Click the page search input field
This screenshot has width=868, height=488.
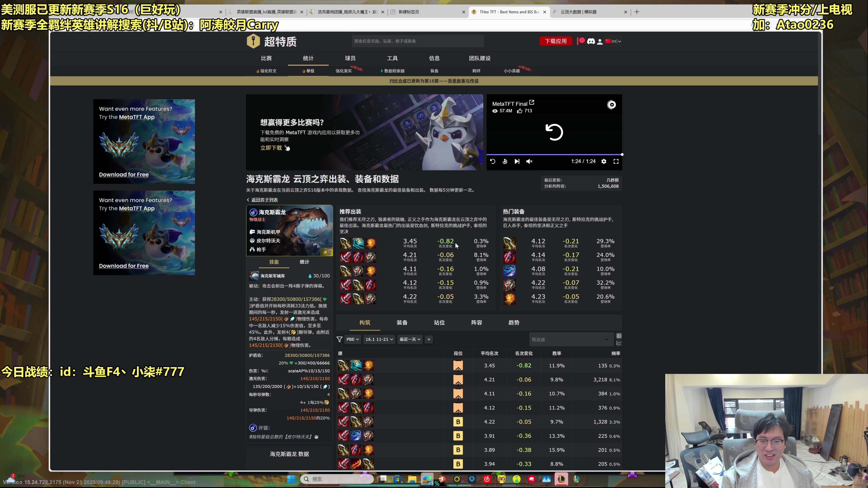point(417,41)
